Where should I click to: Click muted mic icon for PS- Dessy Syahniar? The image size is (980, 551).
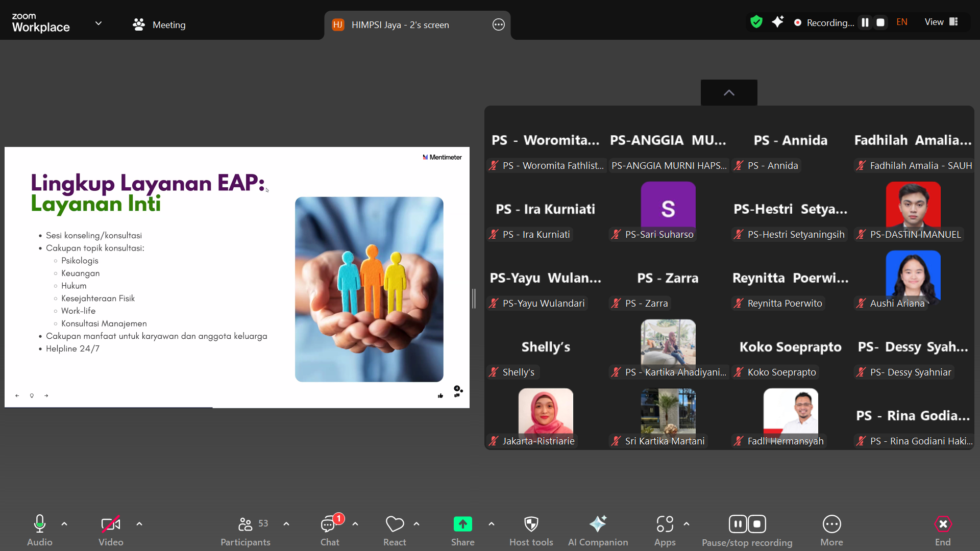[x=861, y=372]
